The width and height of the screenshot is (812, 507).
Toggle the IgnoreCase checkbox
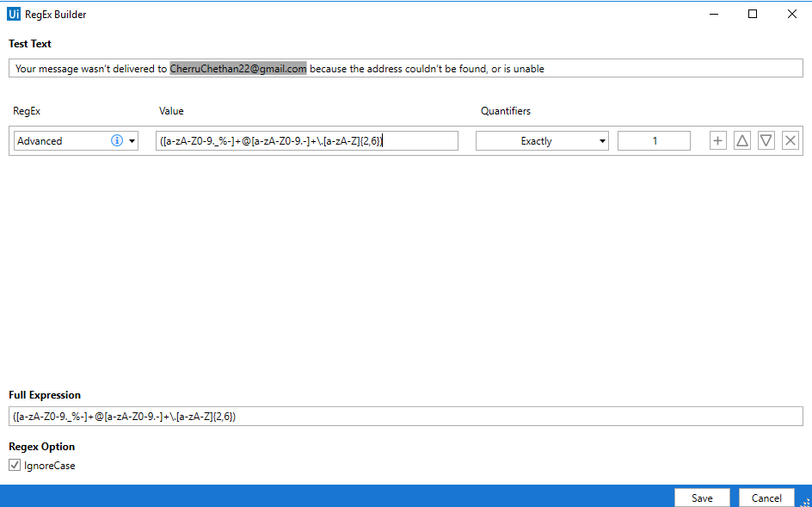click(x=15, y=465)
